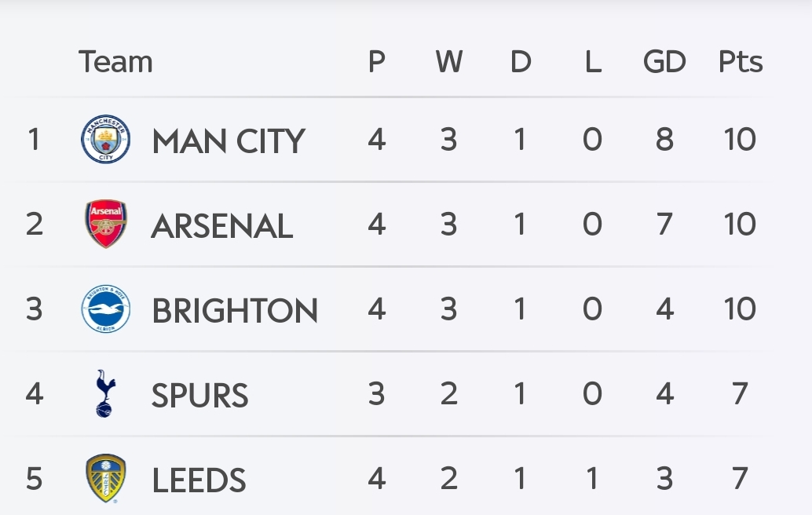
Task: Click Man City's points total of 10
Action: (x=740, y=139)
